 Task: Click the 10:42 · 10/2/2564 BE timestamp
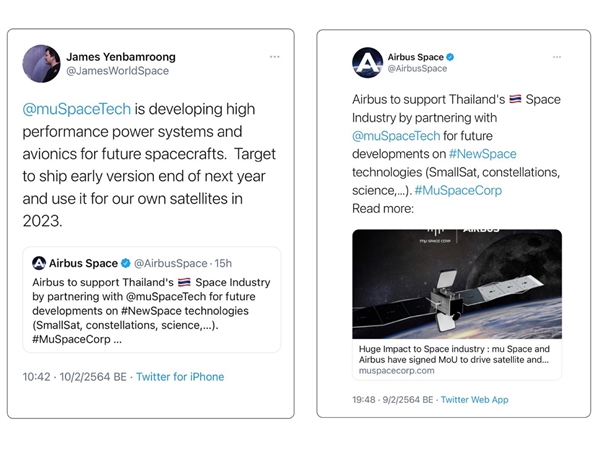(73, 377)
